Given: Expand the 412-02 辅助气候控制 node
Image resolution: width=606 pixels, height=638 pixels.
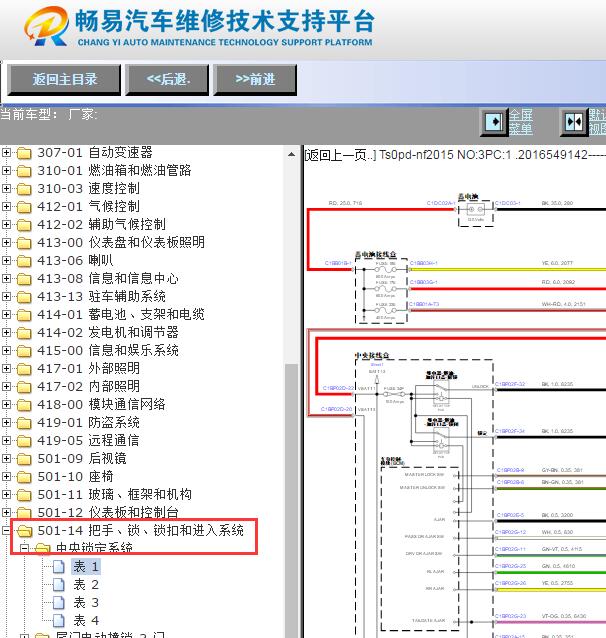Looking at the screenshot, I should click(x=6, y=225).
